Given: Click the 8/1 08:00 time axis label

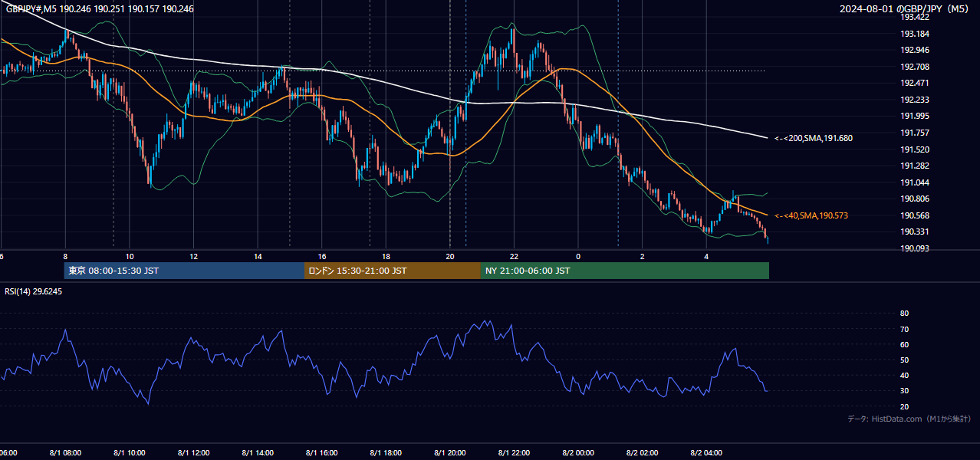Looking at the screenshot, I should [x=65, y=453].
